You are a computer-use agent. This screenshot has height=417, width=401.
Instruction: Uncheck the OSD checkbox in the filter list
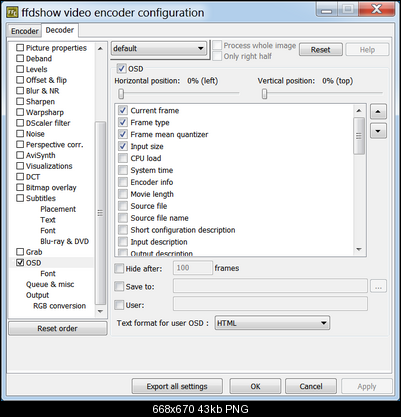point(20,263)
